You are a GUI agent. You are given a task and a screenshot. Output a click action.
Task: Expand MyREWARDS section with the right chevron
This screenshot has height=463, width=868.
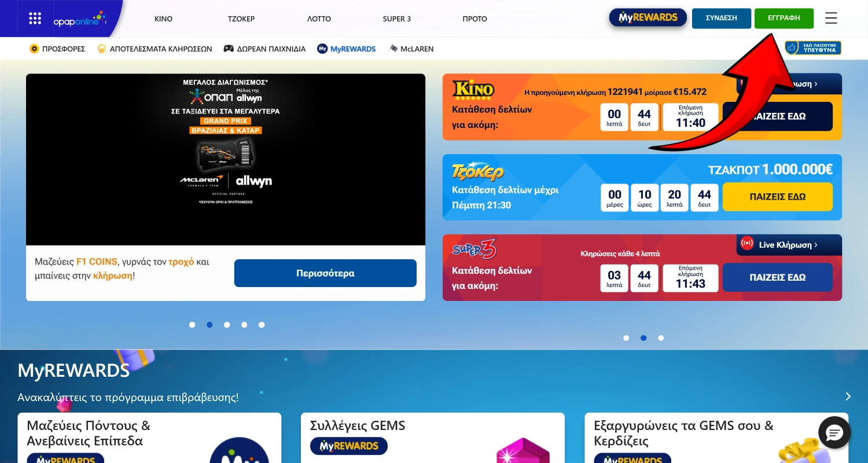[848, 397]
